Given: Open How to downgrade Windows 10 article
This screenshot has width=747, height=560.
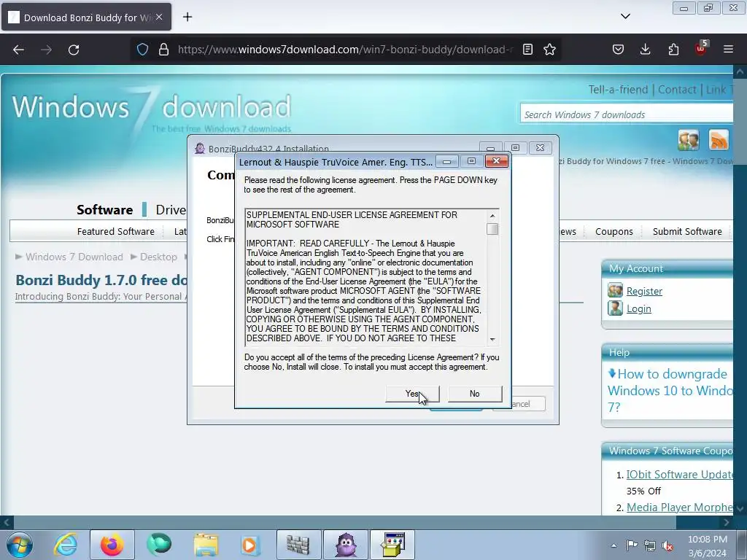Looking at the screenshot, I should click(x=670, y=391).
